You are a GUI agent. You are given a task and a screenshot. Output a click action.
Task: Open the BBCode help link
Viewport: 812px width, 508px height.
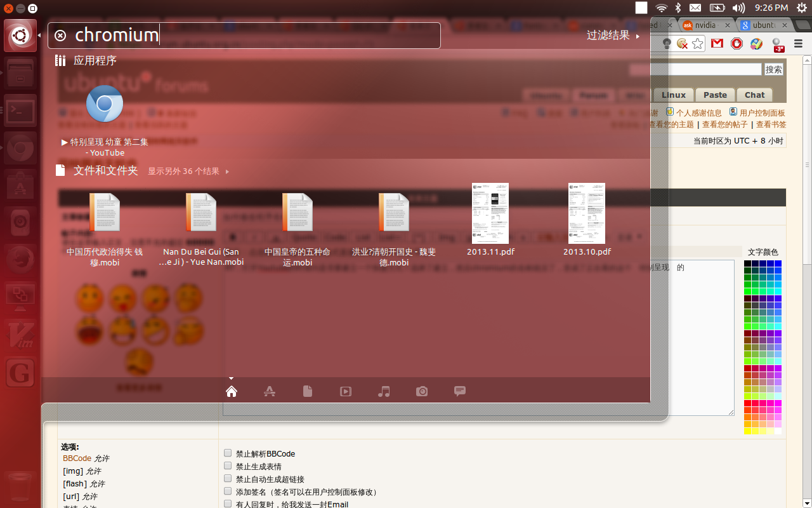pos(77,458)
